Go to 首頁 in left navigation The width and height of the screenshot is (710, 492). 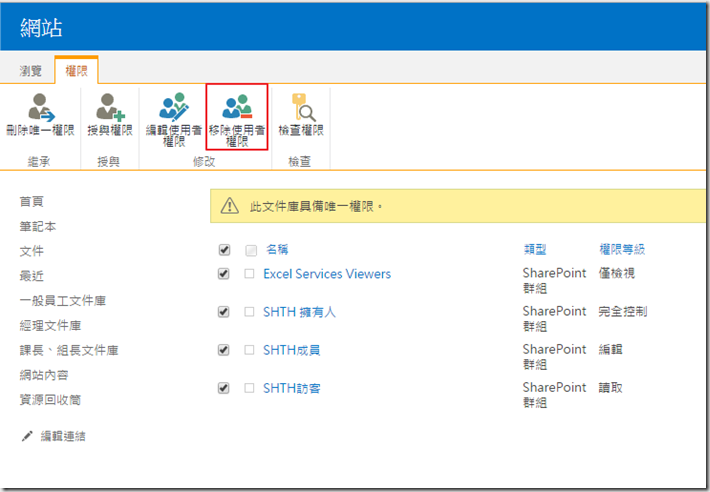tap(32, 202)
